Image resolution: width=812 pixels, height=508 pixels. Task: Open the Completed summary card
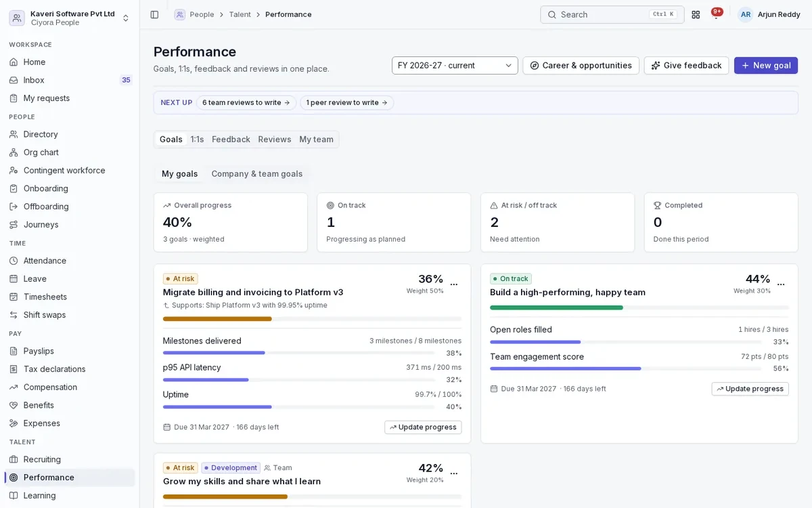point(721,222)
